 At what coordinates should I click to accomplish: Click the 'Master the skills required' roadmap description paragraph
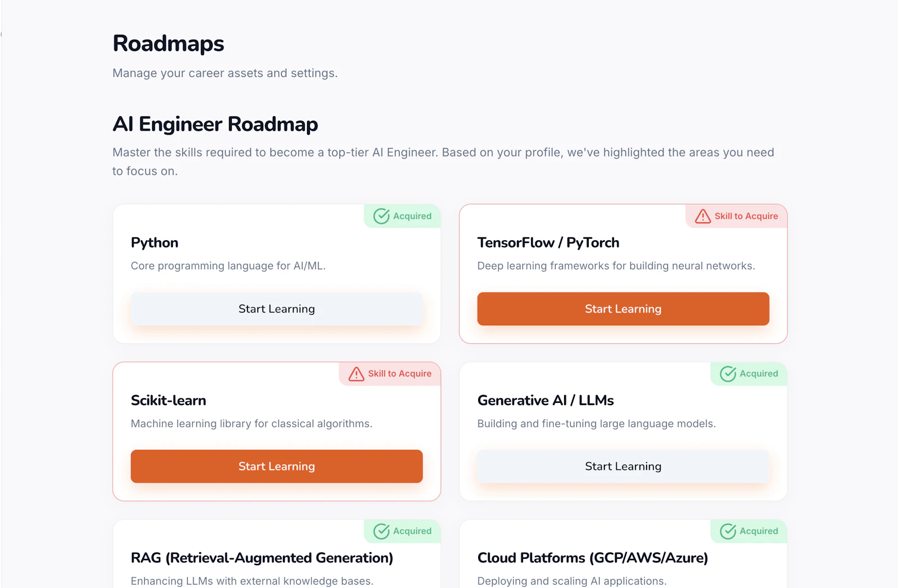[443, 162]
